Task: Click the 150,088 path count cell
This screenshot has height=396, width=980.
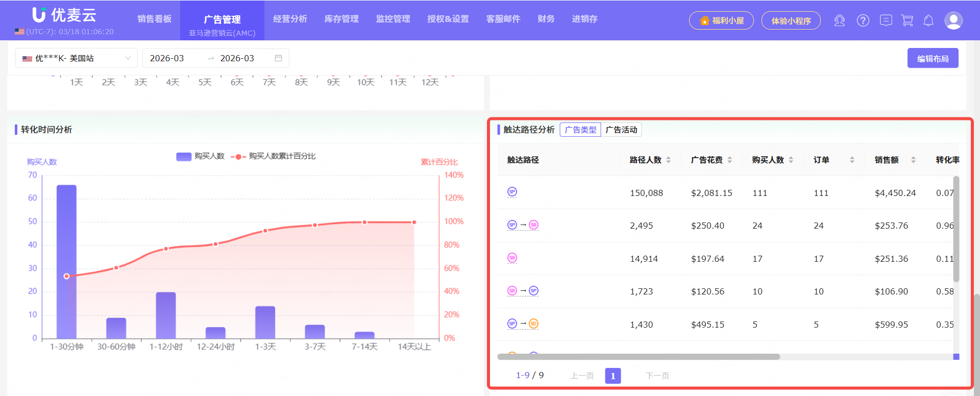Action: pos(646,193)
